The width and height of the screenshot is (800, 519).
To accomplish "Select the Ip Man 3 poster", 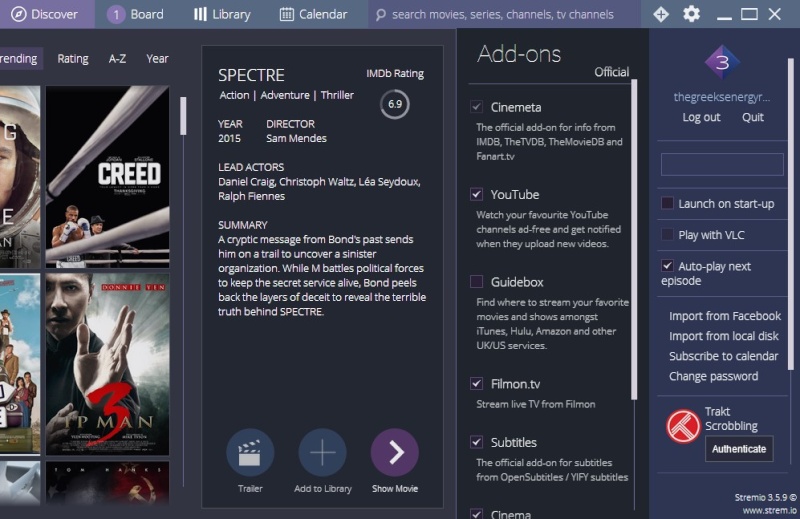I will 107,364.
